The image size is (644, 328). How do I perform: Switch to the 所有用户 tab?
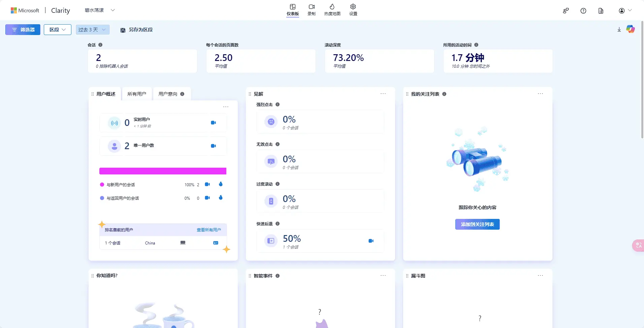(x=137, y=94)
